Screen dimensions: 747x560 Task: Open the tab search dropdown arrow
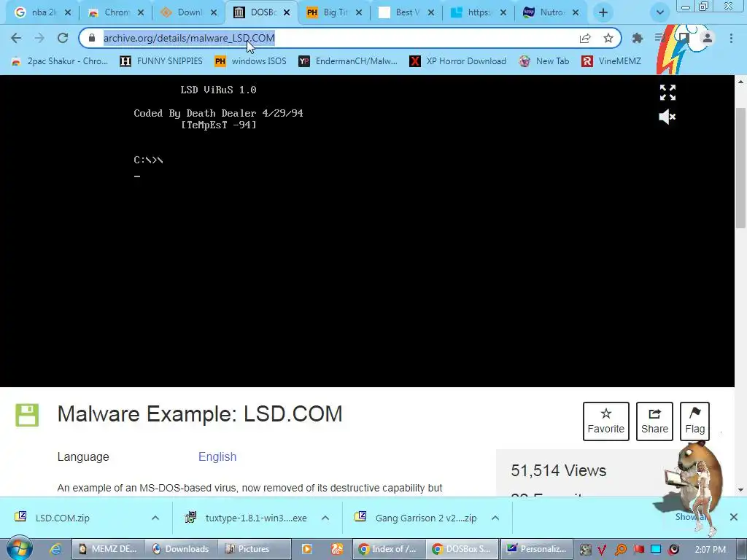(x=659, y=12)
